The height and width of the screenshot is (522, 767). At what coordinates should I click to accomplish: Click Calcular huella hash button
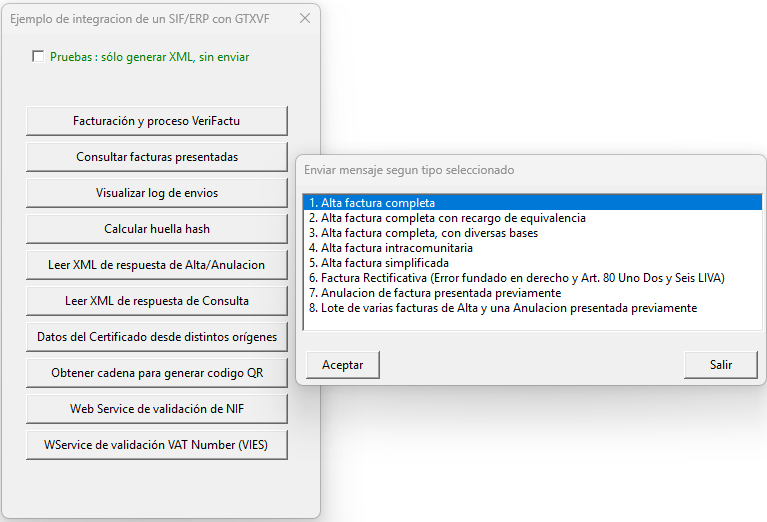coord(156,229)
